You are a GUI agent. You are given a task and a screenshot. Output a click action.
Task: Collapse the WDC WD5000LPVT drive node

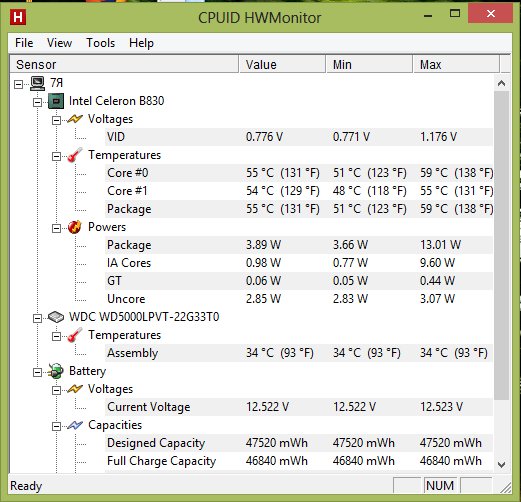(37, 318)
